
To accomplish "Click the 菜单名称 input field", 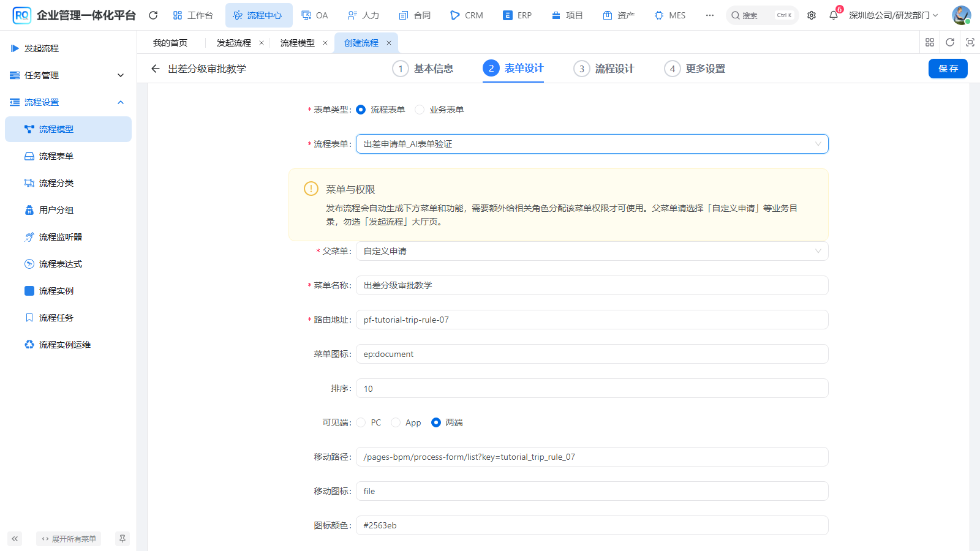I will click(x=592, y=285).
